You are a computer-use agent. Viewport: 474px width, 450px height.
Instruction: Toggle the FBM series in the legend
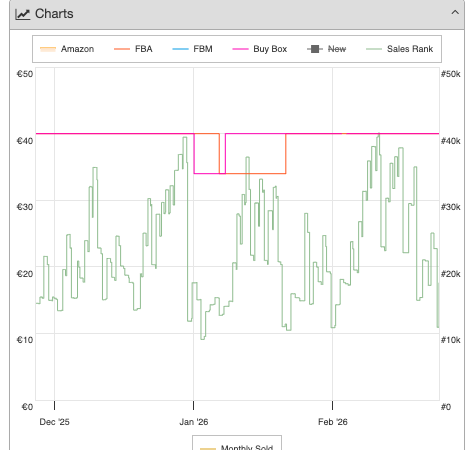point(192,49)
